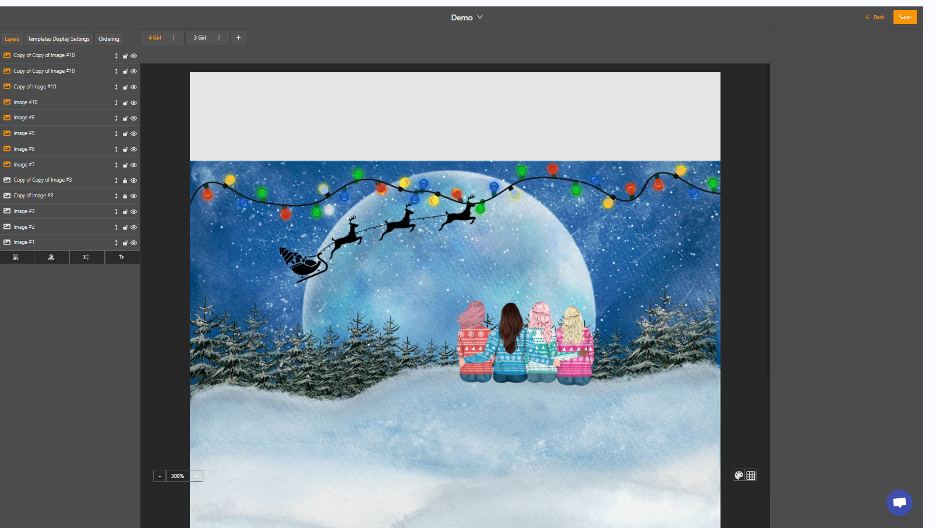The height and width of the screenshot is (528, 936).
Task: Click the add text layer icon
Action: [x=122, y=257]
